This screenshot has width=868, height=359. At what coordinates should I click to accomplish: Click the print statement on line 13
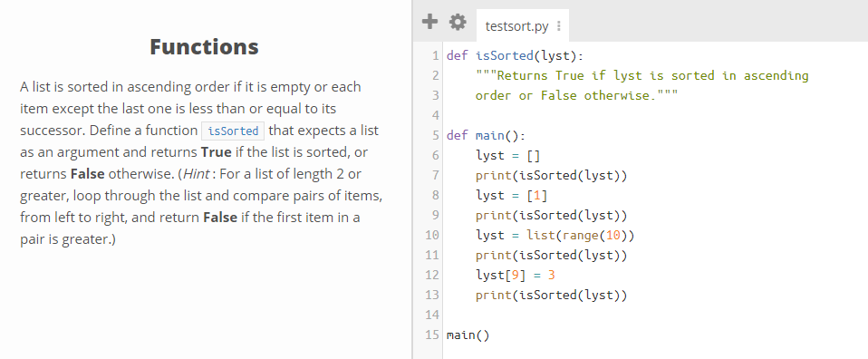pyautogui.click(x=552, y=295)
